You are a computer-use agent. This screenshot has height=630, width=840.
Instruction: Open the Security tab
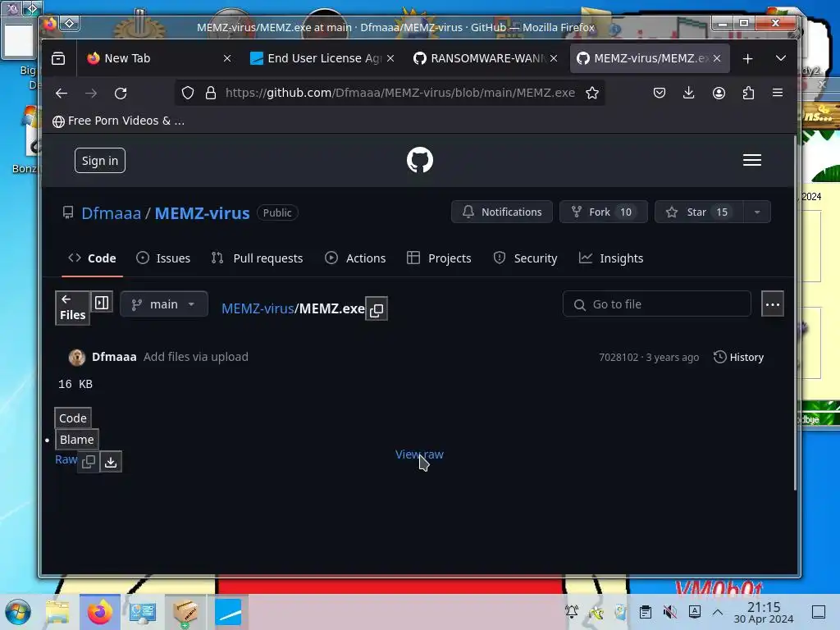point(526,258)
